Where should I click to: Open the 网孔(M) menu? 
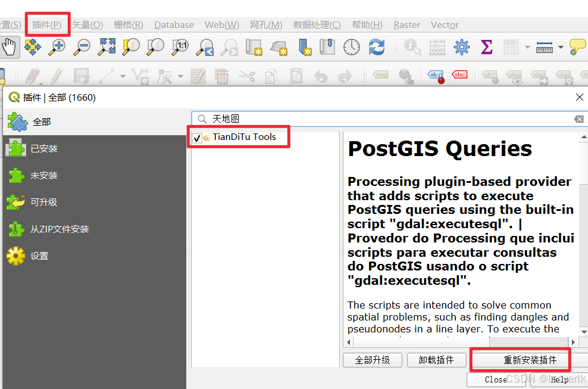(x=266, y=25)
